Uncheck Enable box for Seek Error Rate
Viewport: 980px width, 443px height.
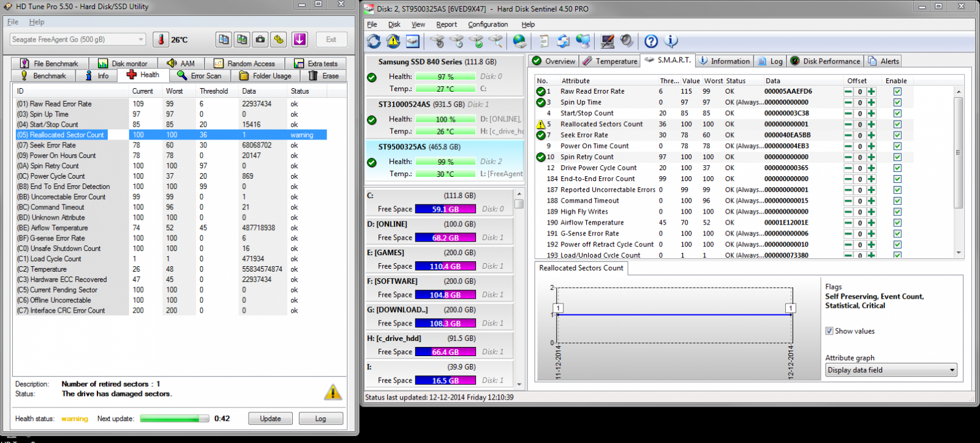point(897,135)
